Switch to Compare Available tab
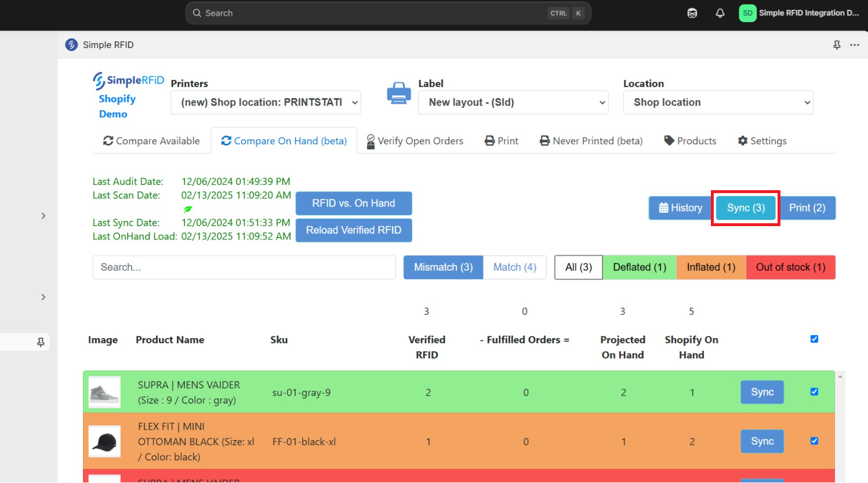Screen dimensions: 868x483 (151, 141)
